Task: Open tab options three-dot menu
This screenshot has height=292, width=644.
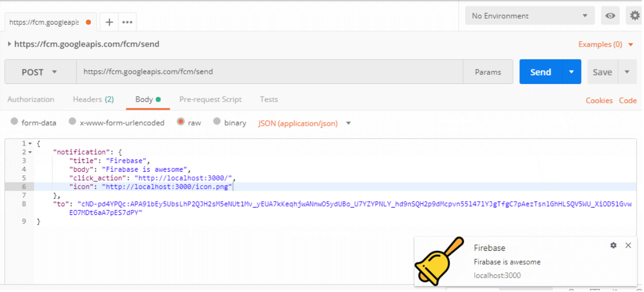Action: point(127,22)
